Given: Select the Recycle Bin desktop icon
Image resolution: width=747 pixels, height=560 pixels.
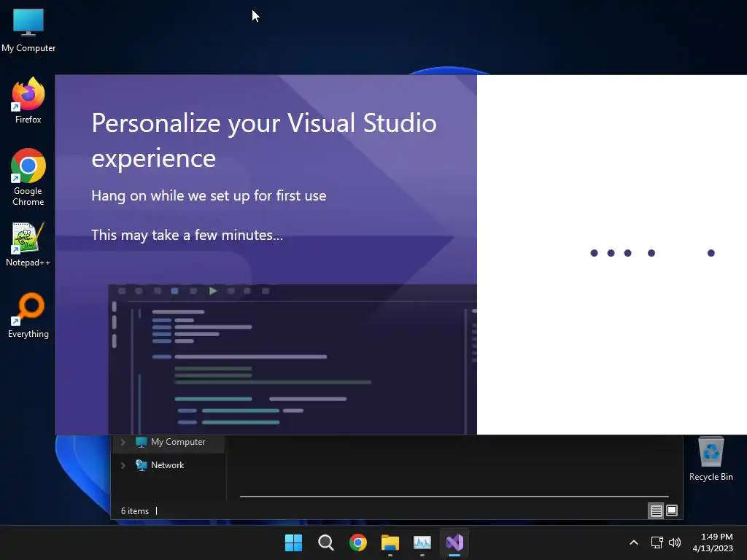Looking at the screenshot, I should click(x=711, y=459).
